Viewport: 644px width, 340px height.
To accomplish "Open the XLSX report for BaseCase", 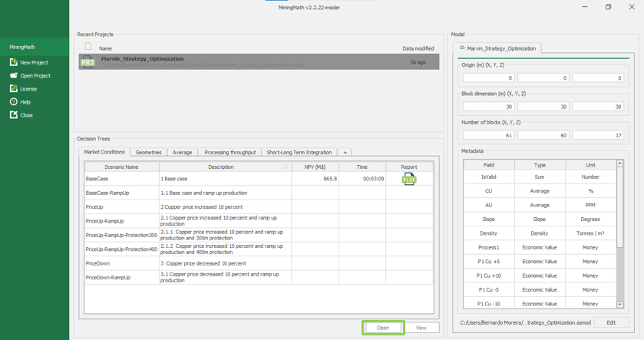I will [x=409, y=179].
